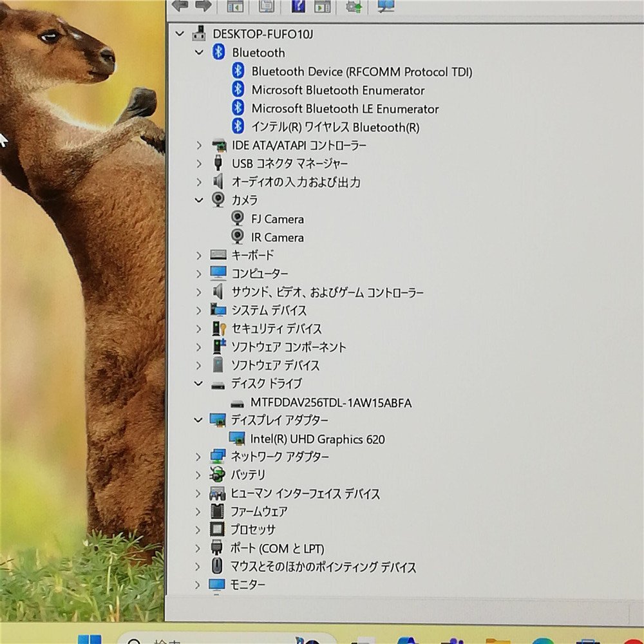Click the Forward arrow in the toolbar

click(x=204, y=5)
